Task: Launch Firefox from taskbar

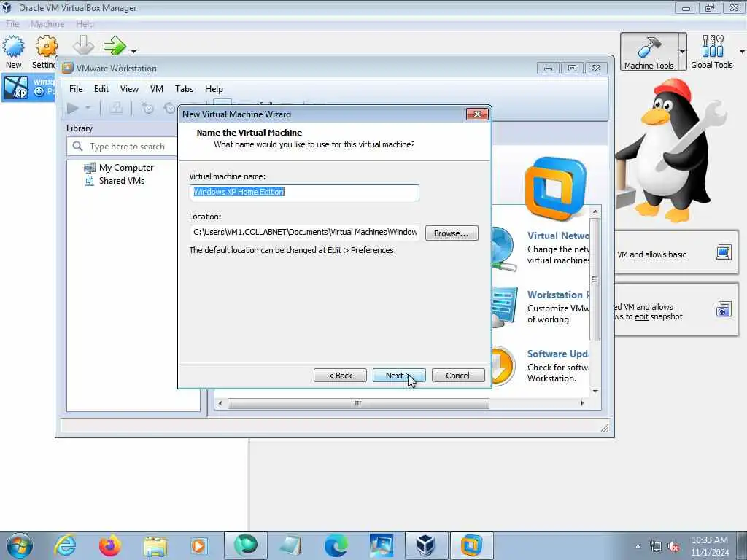Action: tap(110, 545)
